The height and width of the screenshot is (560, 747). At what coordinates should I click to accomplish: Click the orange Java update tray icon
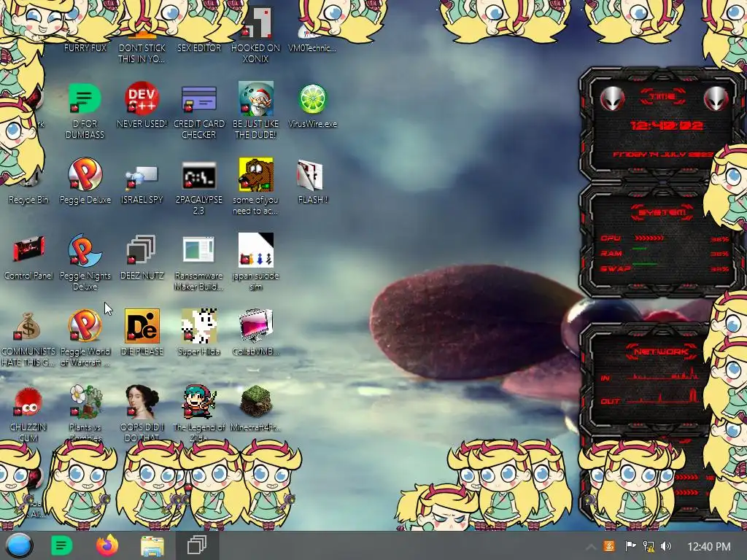pos(609,545)
